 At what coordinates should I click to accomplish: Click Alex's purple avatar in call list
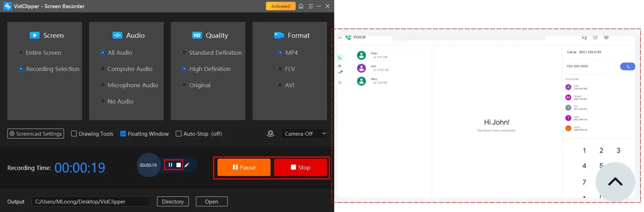[x=361, y=68]
